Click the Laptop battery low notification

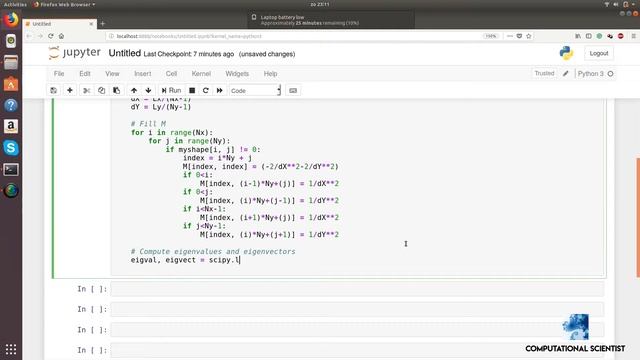(331, 20)
